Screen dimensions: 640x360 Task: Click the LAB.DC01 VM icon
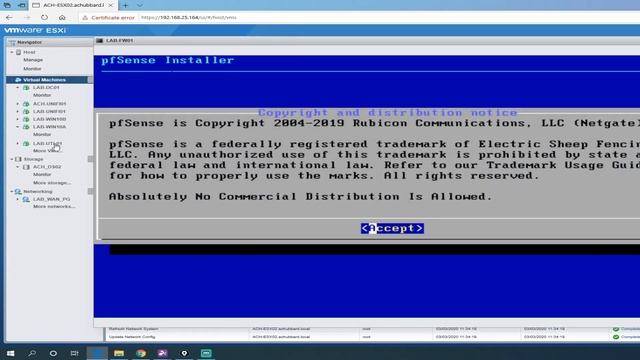(26, 87)
